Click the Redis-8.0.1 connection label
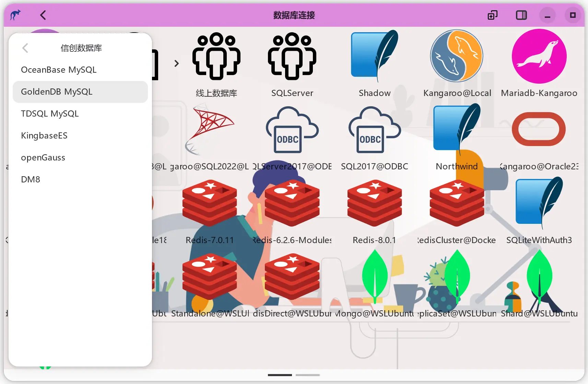588x384 pixels. 375,240
